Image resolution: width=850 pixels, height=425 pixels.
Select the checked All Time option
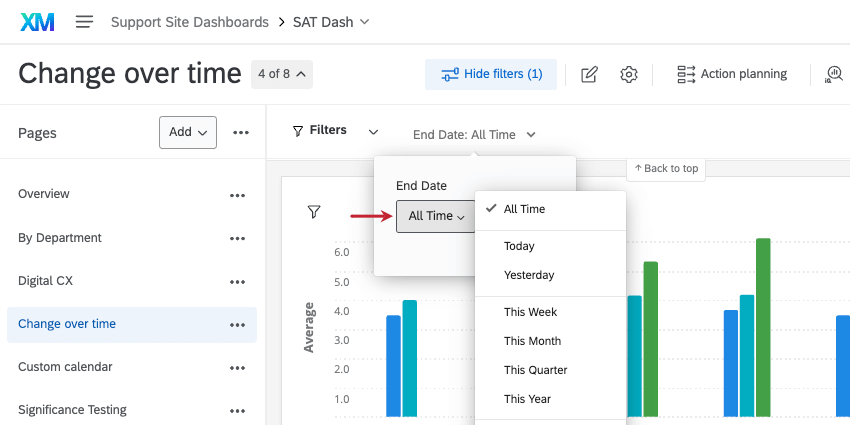[x=524, y=209]
